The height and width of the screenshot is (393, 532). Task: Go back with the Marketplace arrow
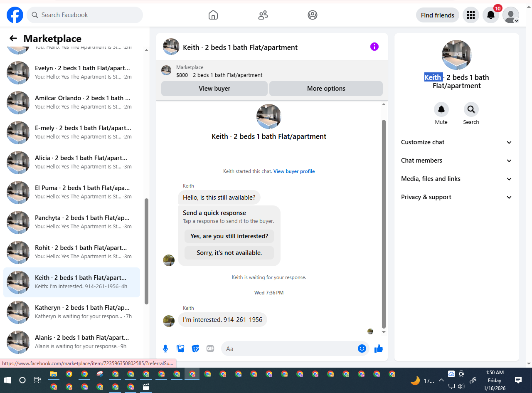pyautogui.click(x=13, y=38)
